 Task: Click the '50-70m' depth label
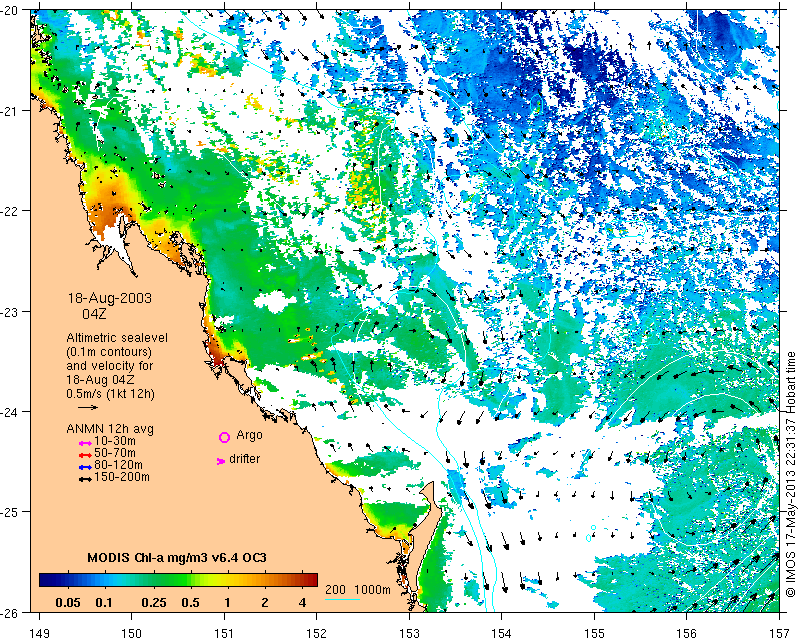pyautogui.click(x=115, y=453)
